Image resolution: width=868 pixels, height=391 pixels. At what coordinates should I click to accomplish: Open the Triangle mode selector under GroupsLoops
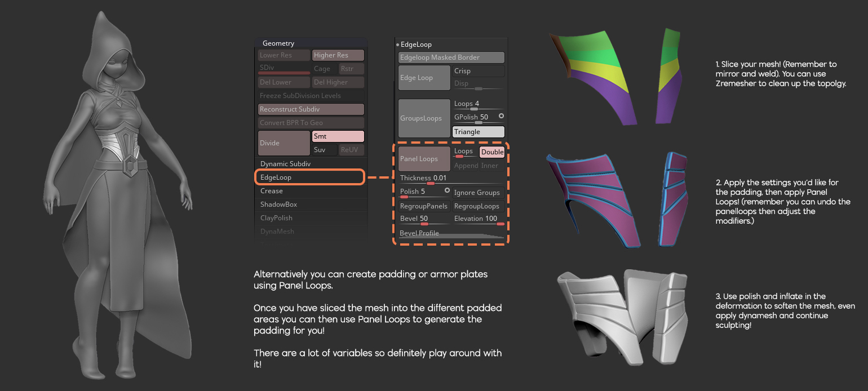tap(477, 131)
